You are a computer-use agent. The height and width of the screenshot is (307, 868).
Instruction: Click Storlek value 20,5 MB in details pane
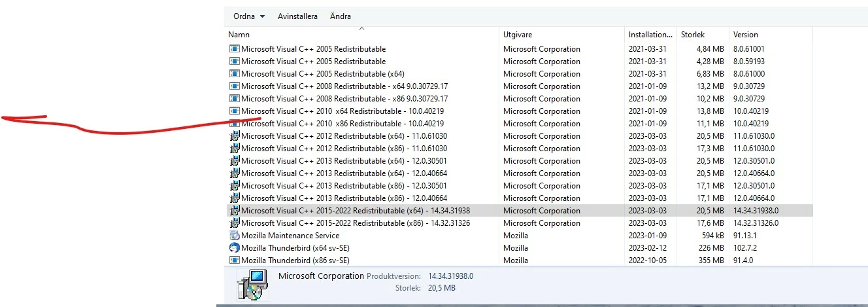(442, 288)
